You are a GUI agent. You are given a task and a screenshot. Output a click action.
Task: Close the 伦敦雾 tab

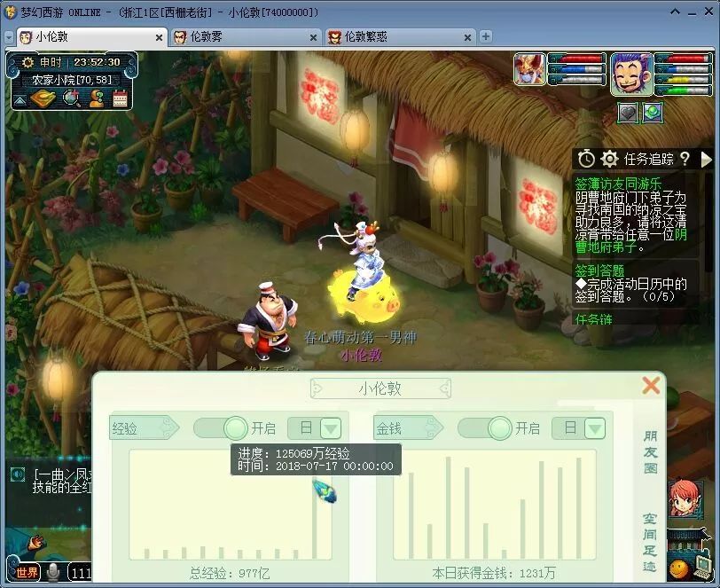pos(313,37)
